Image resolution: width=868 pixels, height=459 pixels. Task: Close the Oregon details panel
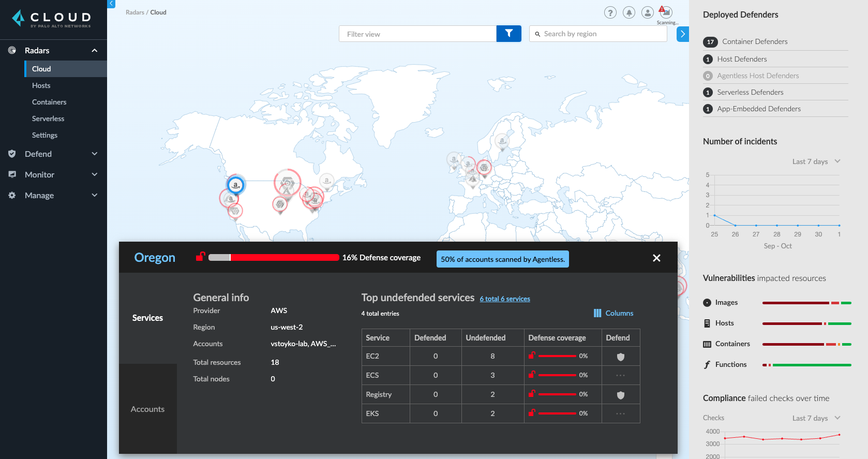[656, 258]
